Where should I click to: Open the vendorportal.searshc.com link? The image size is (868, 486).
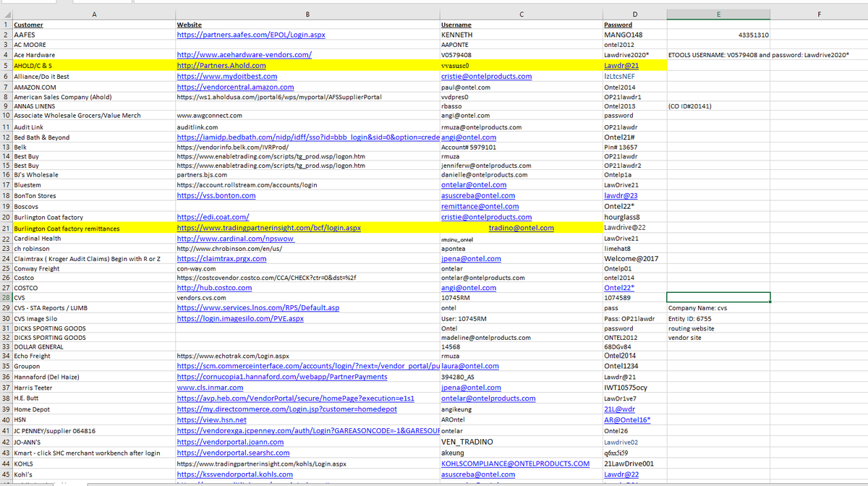234,453
